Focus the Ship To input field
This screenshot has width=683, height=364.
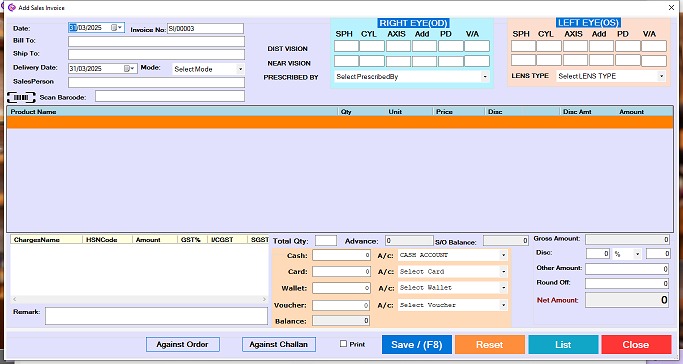click(156, 54)
